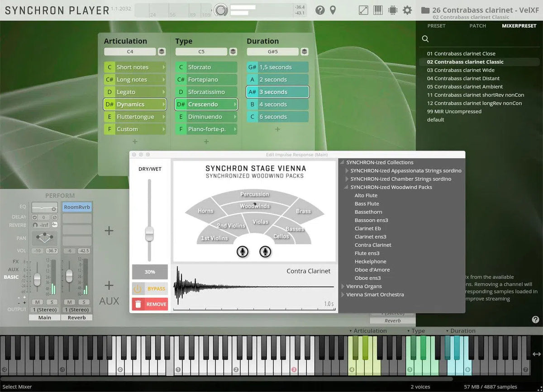Collapse the SYNCHRON-ized Woodwind Packs folder
This screenshot has height=392, width=543.
pyautogui.click(x=346, y=187)
